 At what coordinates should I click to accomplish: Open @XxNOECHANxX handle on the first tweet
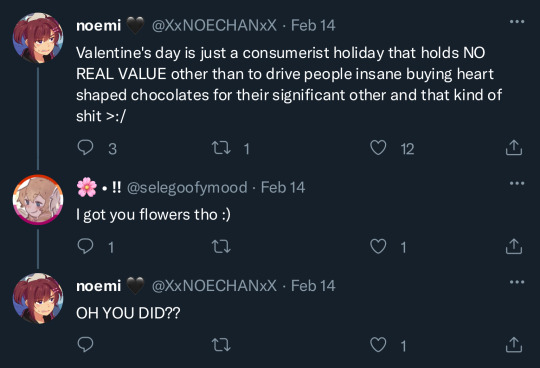pos(214,25)
